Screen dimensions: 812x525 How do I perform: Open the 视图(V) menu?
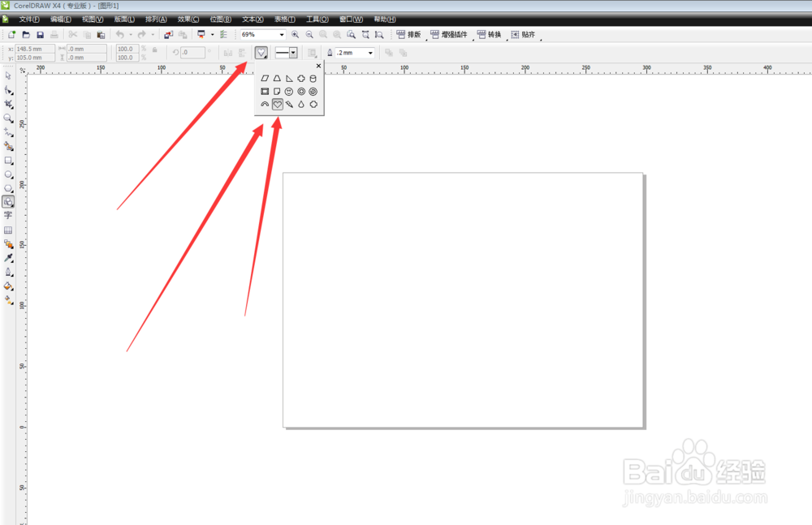click(x=93, y=19)
